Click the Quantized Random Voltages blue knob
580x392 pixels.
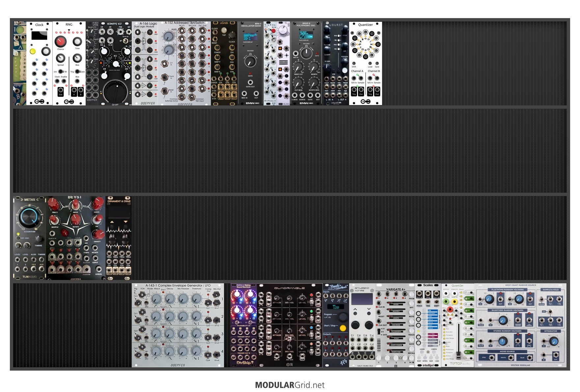(503, 320)
